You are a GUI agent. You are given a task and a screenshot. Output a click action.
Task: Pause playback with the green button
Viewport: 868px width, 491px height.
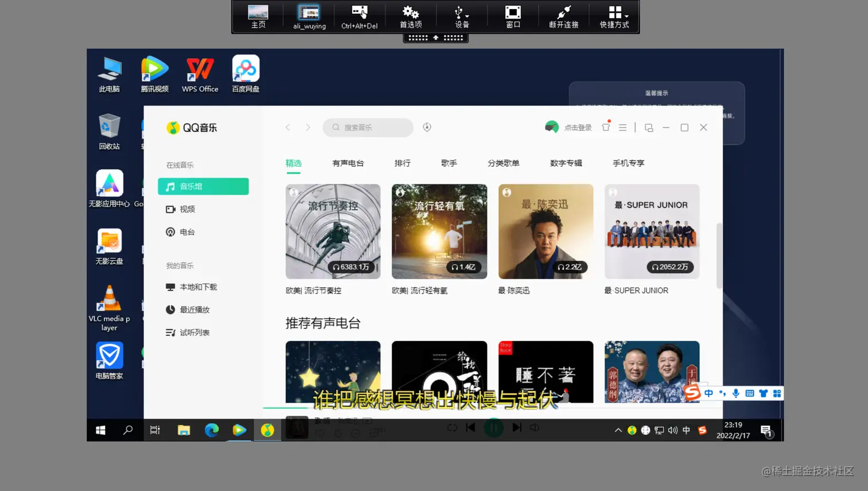[494, 428]
